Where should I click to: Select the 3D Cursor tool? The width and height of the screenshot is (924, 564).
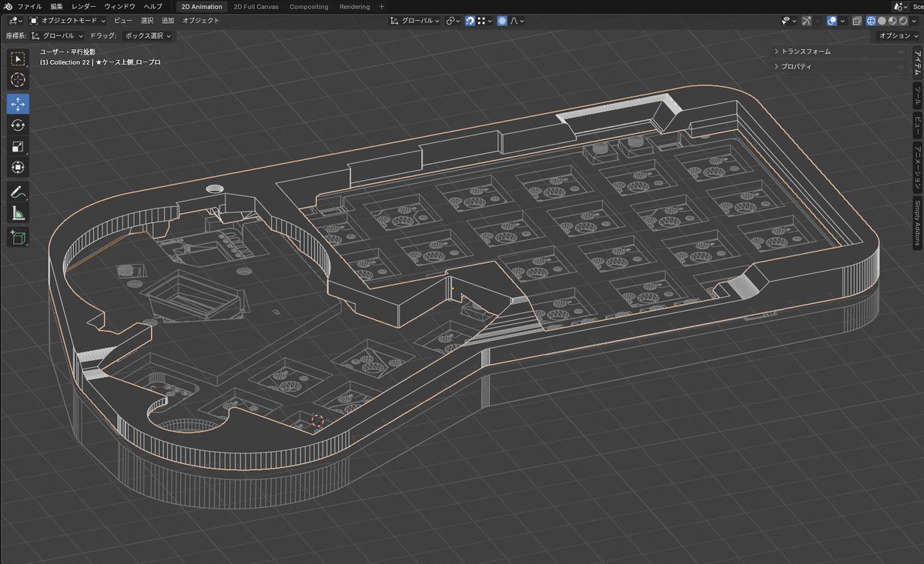click(18, 80)
